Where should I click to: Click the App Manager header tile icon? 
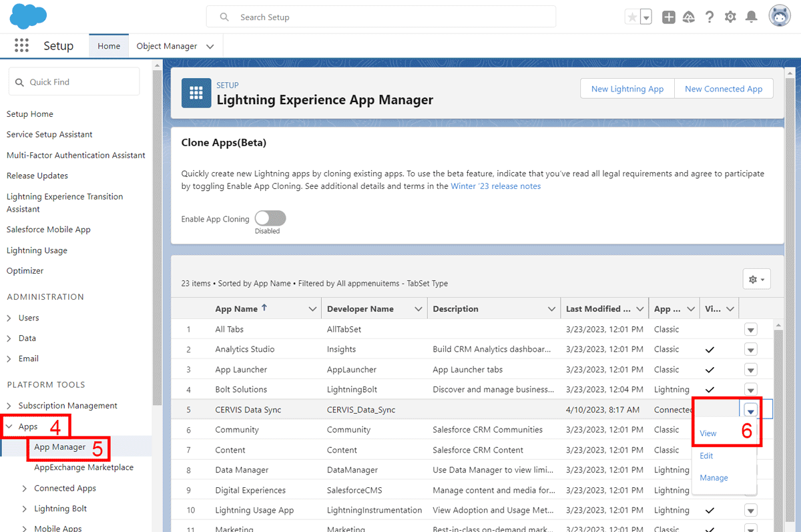[196, 92]
